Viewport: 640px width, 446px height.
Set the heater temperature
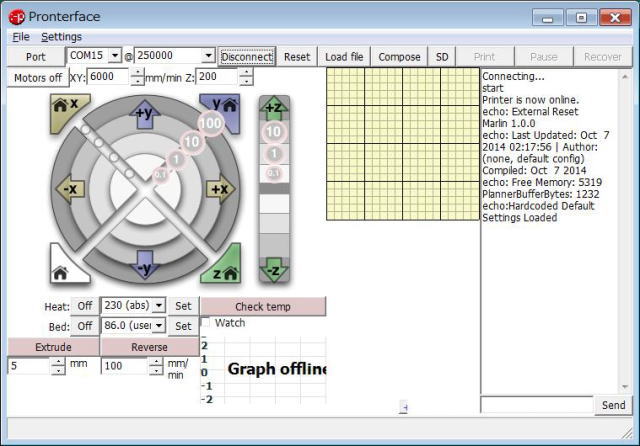click(183, 306)
